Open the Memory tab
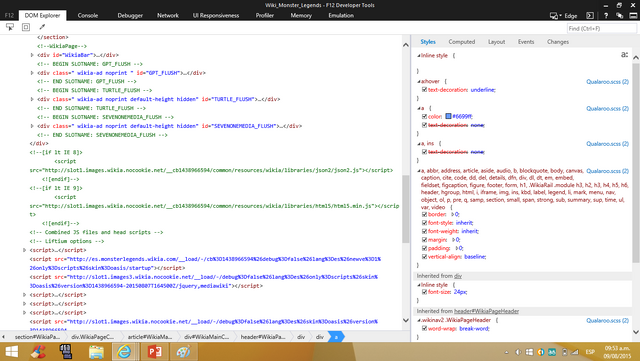 (x=301, y=16)
